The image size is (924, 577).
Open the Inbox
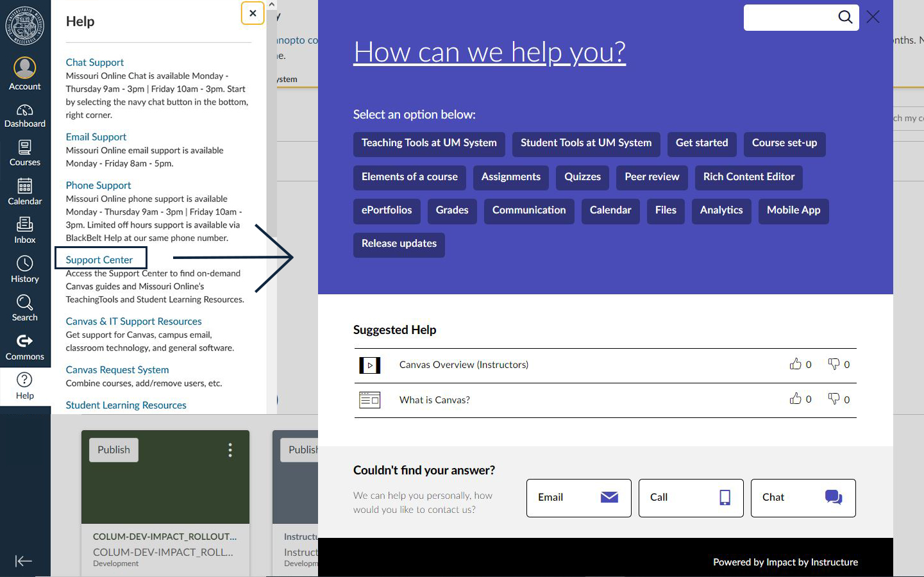pyautogui.click(x=25, y=231)
